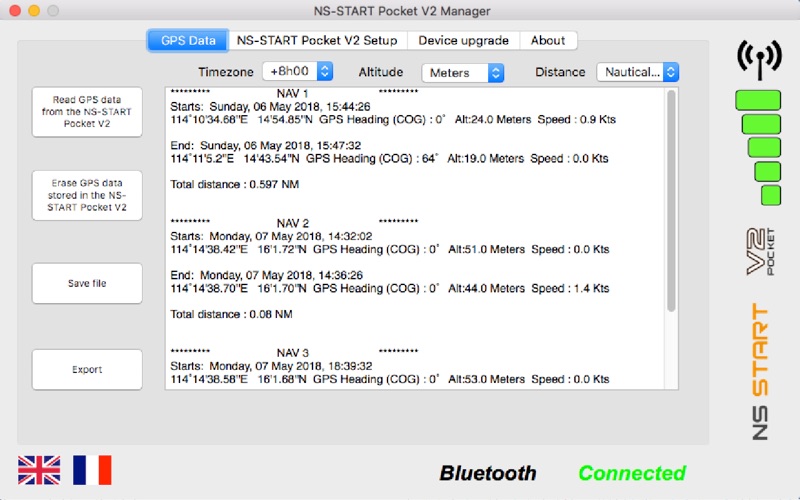The height and width of the screenshot is (500, 800).
Task: Click the NAV 2 header text
Action: pyautogui.click(x=292, y=223)
